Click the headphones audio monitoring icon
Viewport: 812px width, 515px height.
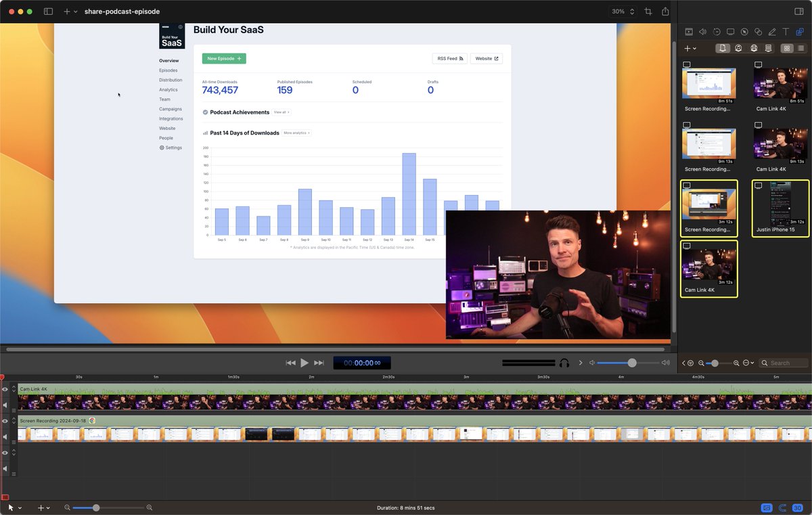564,363
